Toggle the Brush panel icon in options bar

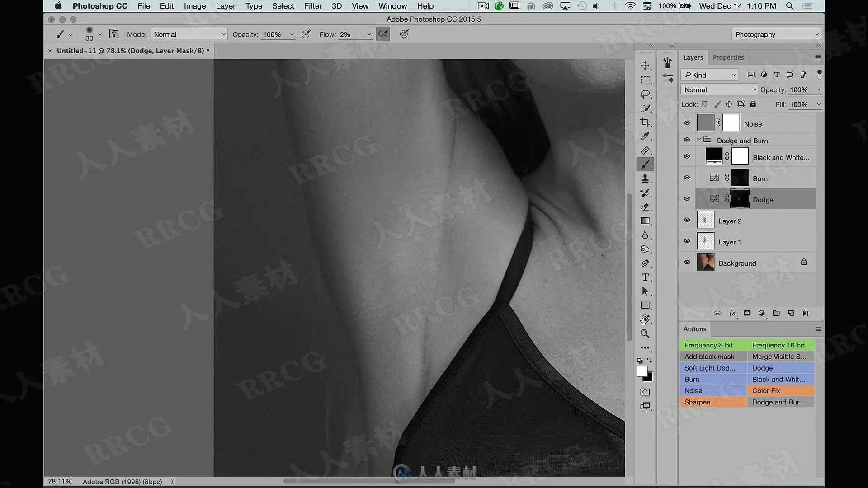pyautogui.click(x=114, y=34)
